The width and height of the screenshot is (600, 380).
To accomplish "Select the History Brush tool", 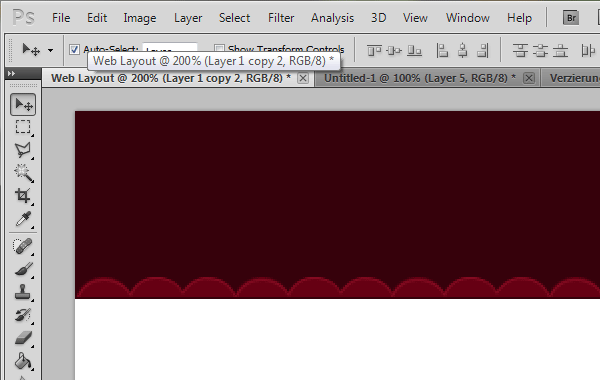I will [x=23, y=315].
